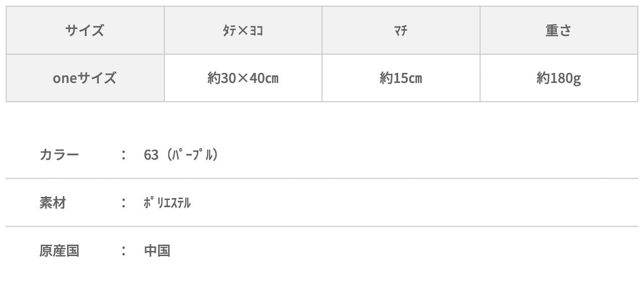
Task: Click the colon after 原産国
Action: (x=123, y=251)
